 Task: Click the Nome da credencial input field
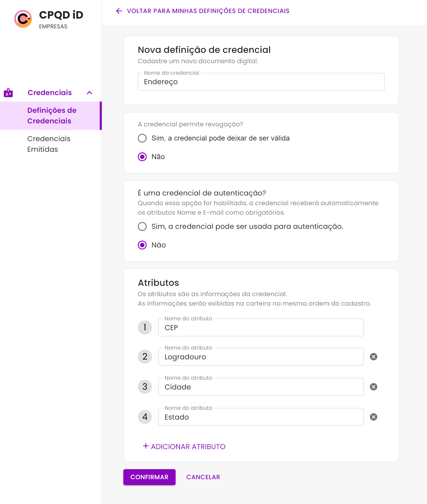click(x=261, y=82)
